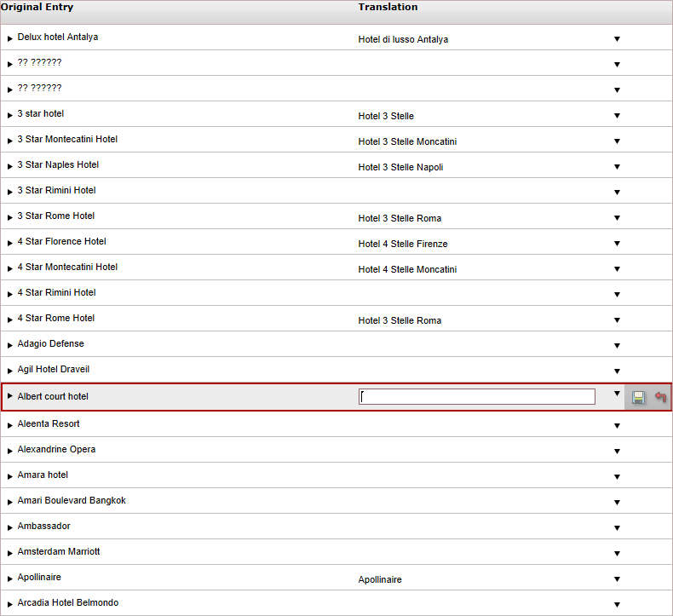The width and height of the screenshot is (673, 616).
Task: Open dropdown arrow for 3 Star Rimini Hotel
Action: coord(617,193)
